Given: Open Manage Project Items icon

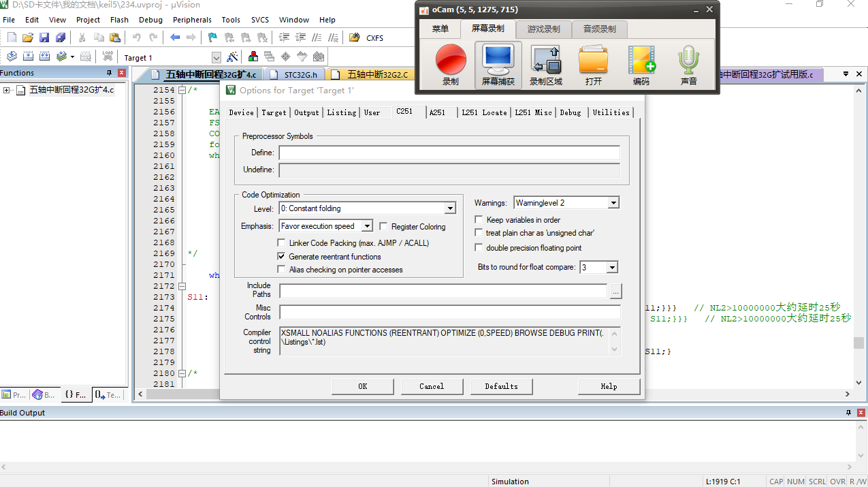Looking at the screenshot, I should point(253,57).
